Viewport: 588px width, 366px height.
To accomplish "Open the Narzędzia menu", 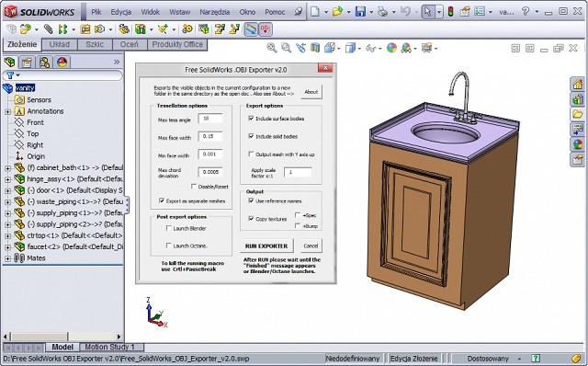I will coord(214,12).
